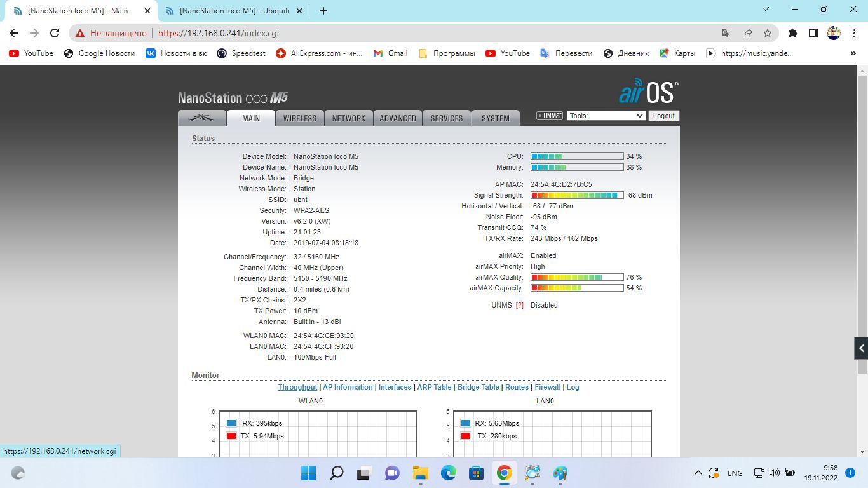Open the AP Information link
Image resolution: width=868 pixels, height=488 pixels.
348,387
